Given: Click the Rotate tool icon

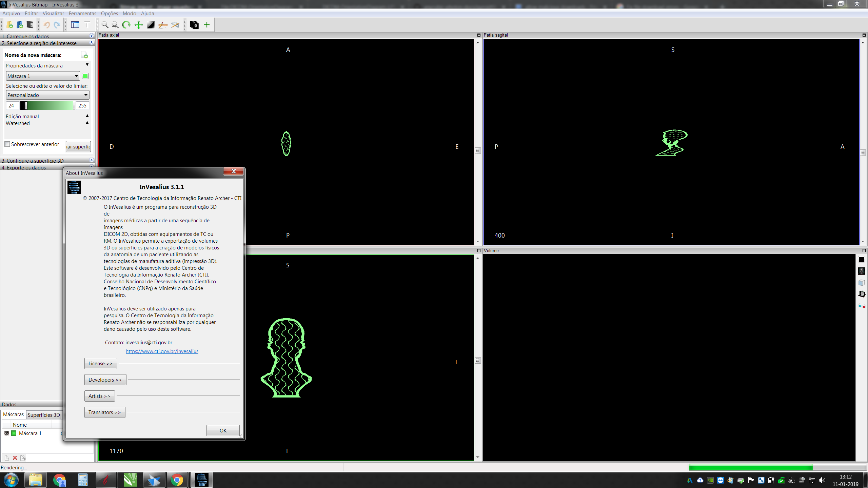Looking at the screenshot, I should pyautogui.click(x=126, y=24).
